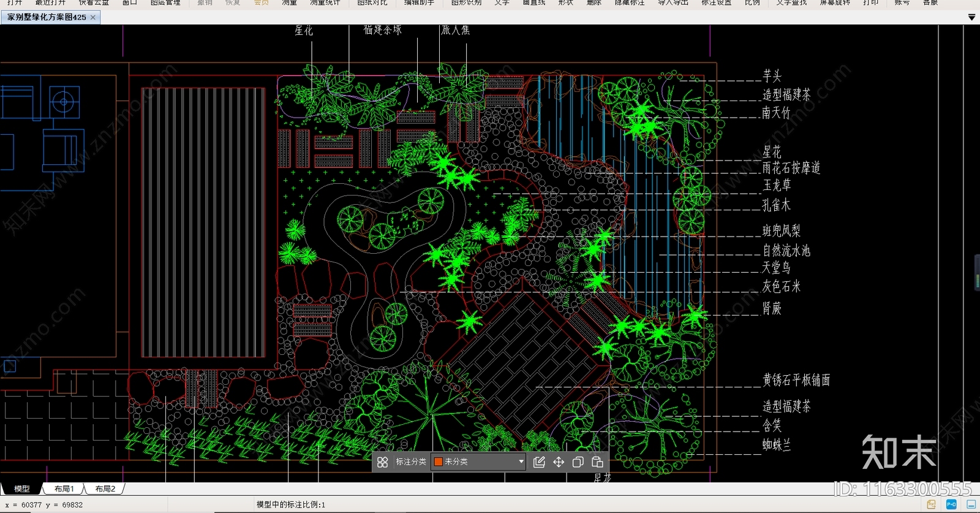Screen dimensions: 980x513
Task: Click the blue P-D convert icon
Action: coord(951,504)
